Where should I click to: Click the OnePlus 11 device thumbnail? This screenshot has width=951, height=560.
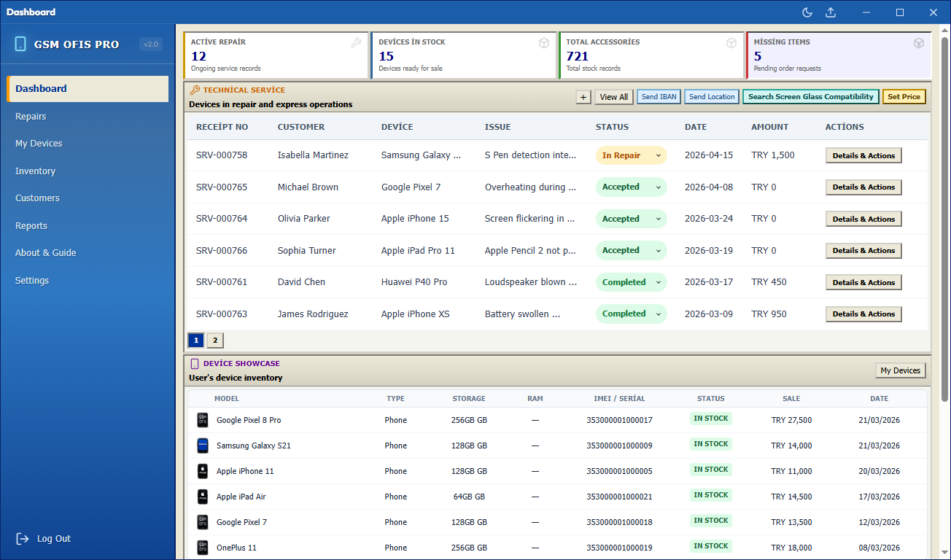click(x=203, y=548)
